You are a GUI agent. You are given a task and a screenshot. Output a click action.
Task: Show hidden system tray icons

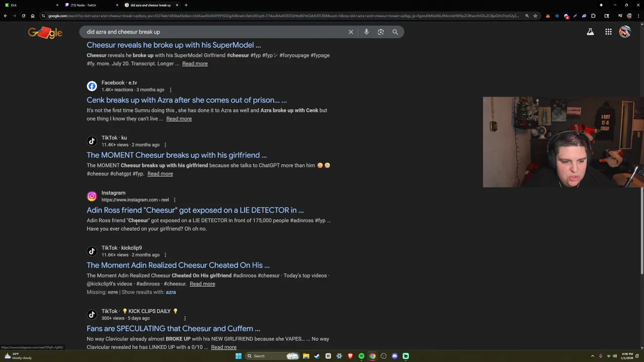(x=592, y=356)
